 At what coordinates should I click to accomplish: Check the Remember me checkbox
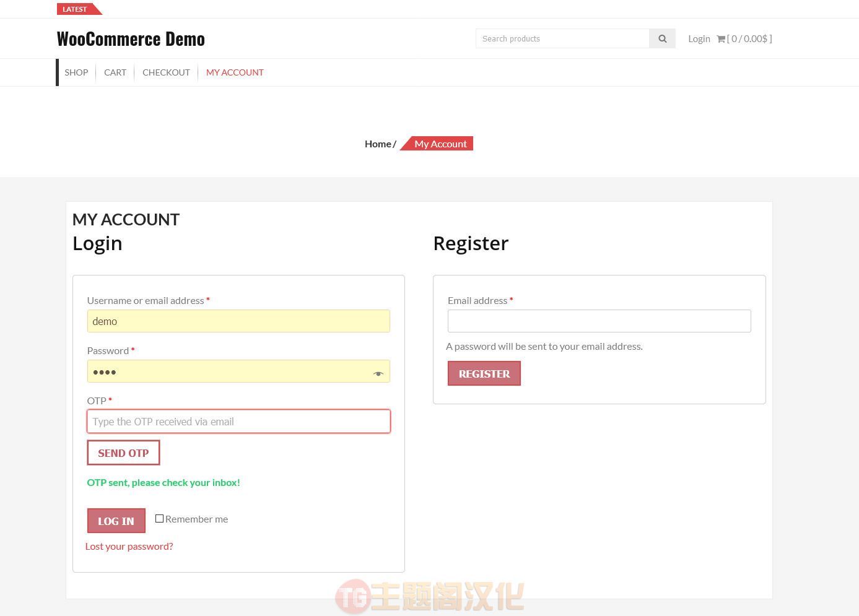(x=159, y=519)
